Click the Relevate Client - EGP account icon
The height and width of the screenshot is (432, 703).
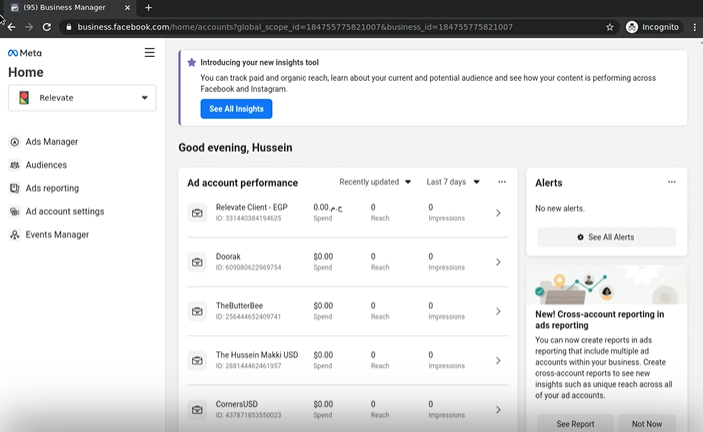click(x=197, y=213)
